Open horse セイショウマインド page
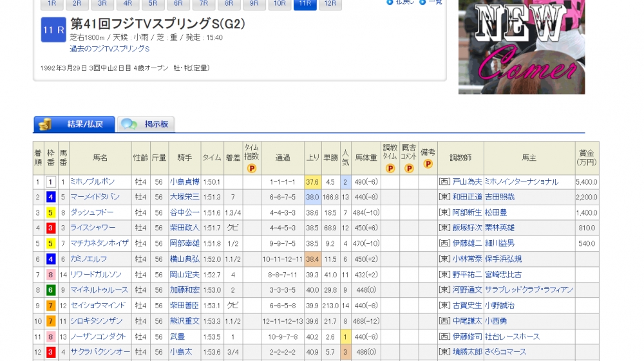Image resolution: width=644 pixels, height=361 pixels. click(98, 306)
